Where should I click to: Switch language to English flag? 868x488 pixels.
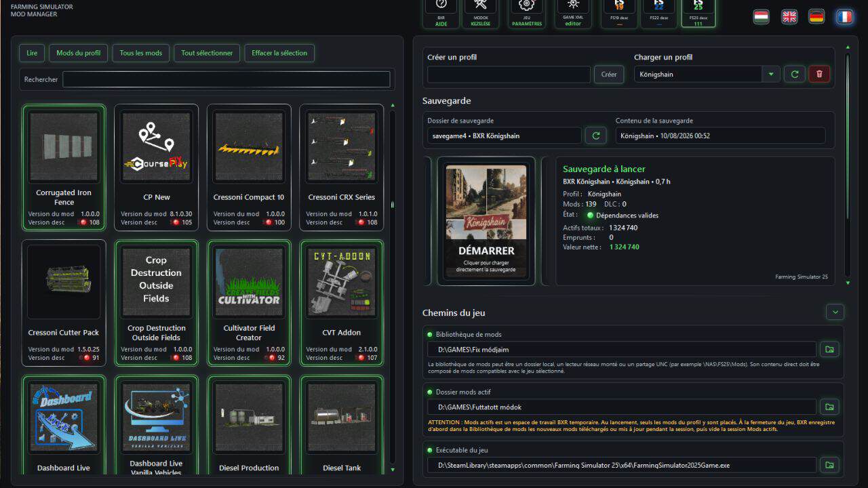[x=789, y=17]
